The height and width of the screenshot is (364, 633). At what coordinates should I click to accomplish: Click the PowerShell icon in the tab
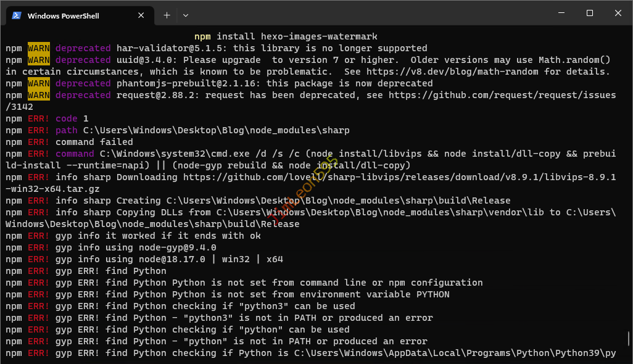(x=17, y=15)
